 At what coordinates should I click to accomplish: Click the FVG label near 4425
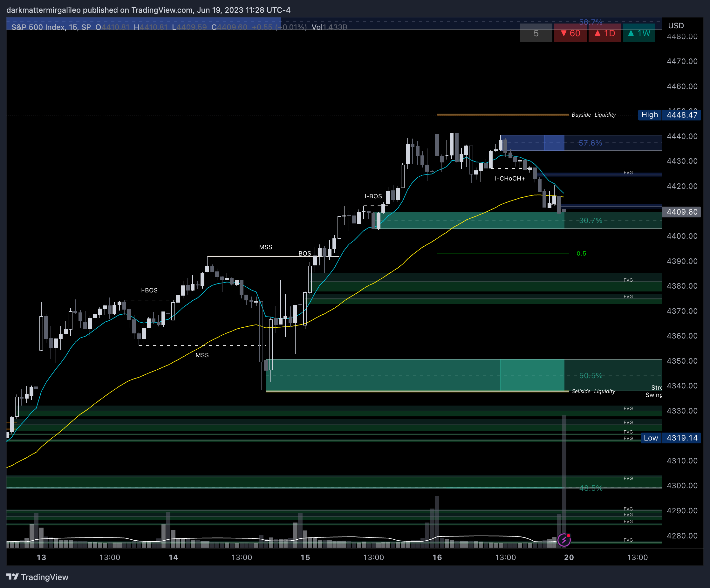(x=628, y=173)
